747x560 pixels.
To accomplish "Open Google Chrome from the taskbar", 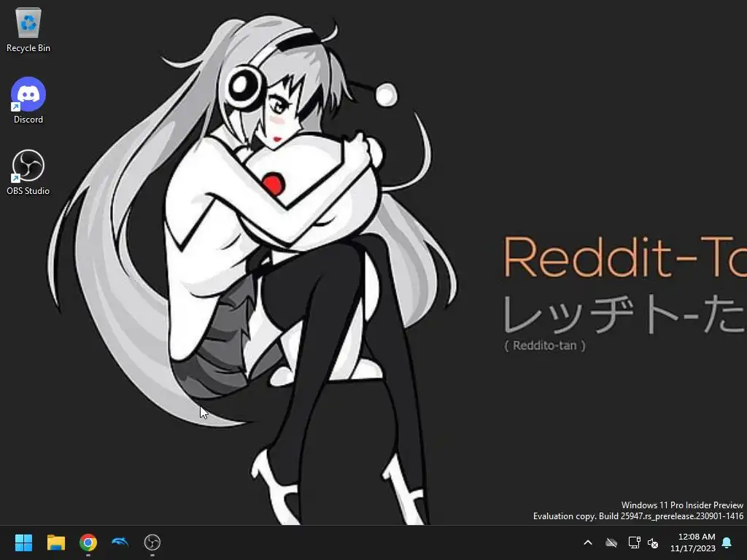I will [x=88, y=542].
